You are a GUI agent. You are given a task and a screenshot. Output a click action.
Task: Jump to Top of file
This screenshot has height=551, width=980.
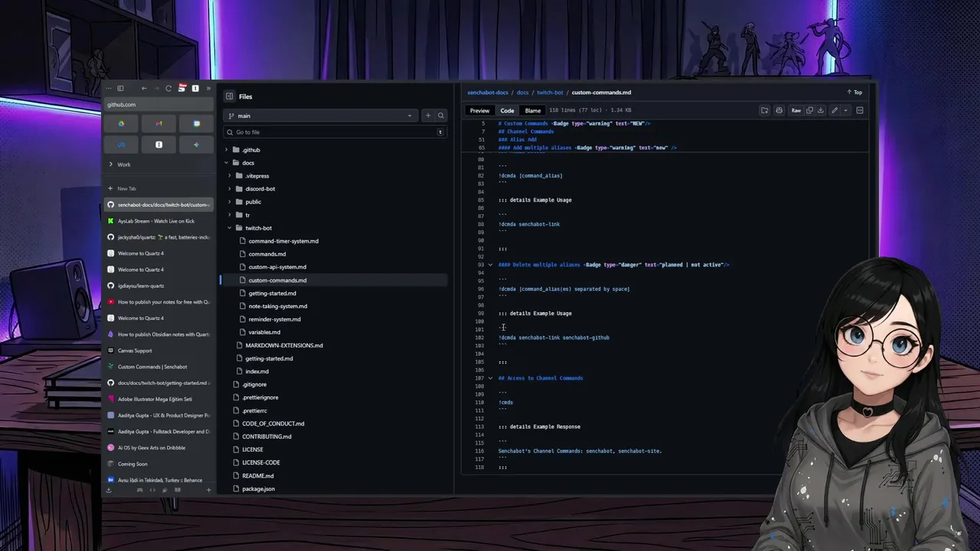click(x=854, y=93)
